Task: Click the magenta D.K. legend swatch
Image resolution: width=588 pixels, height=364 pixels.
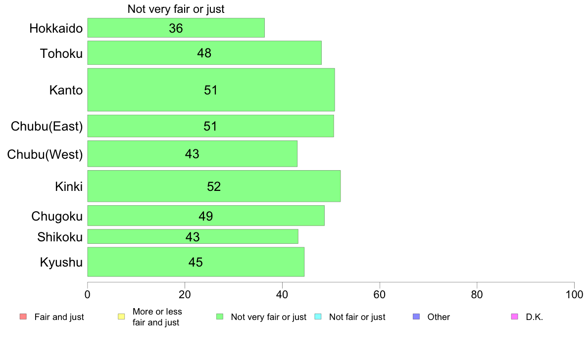Action: [x=515, y=317]
